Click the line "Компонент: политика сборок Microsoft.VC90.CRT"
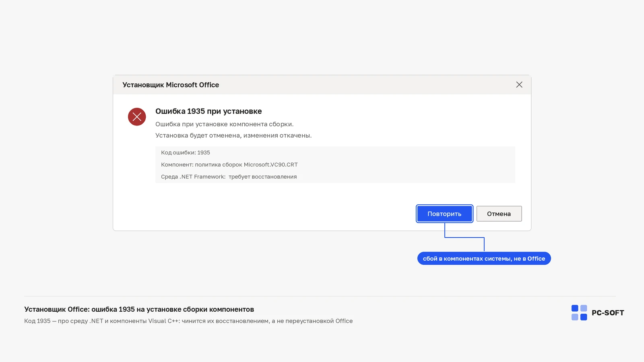This screenshot has height=362, width=644. pos(229,165)
